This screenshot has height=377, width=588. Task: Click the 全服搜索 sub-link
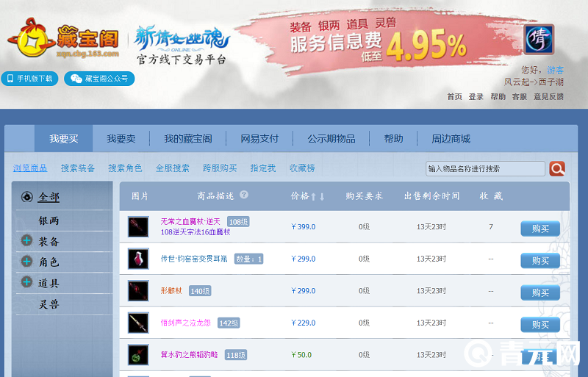[172, 168]
